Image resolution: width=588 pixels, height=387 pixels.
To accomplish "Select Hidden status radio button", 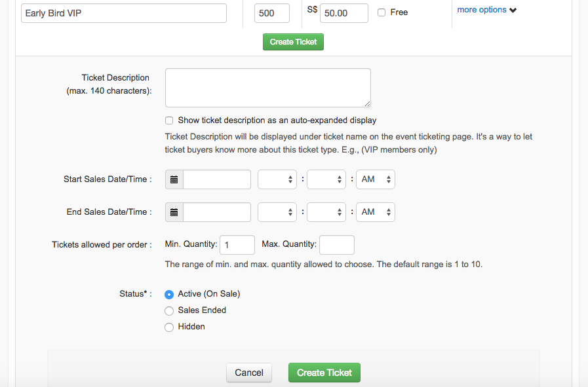I will point(169,327).
